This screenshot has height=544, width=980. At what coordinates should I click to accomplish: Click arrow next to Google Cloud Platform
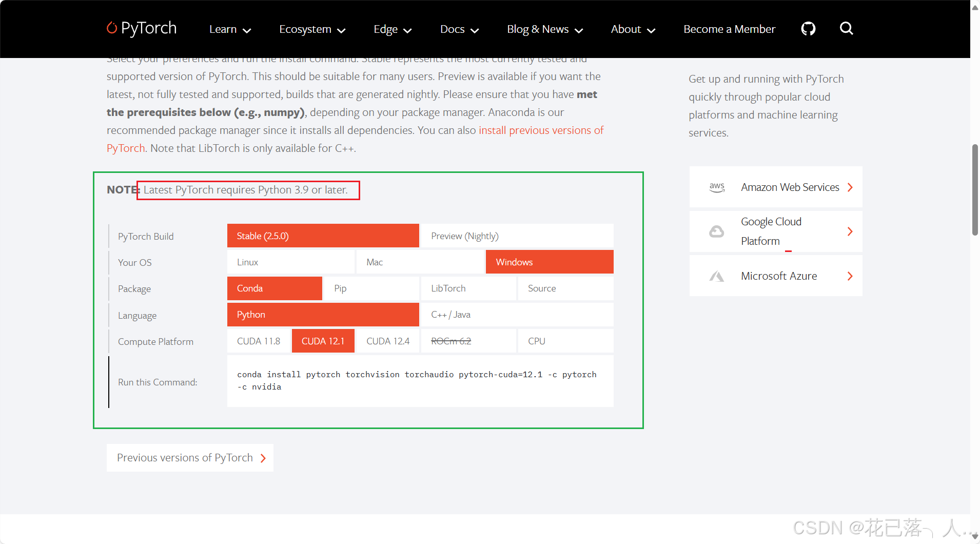[x=850, y=231]
